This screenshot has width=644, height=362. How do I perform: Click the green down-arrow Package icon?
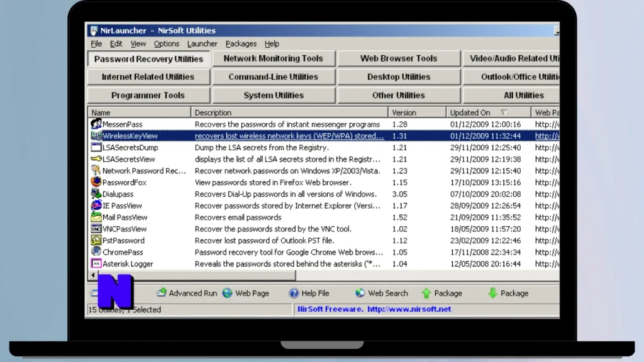click(492, 293)
